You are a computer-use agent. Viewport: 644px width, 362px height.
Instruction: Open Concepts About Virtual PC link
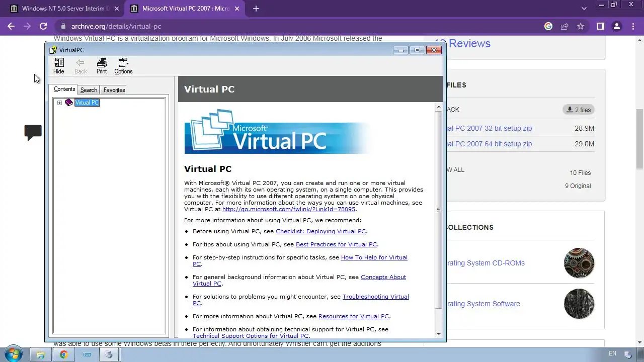click(383, 277)
